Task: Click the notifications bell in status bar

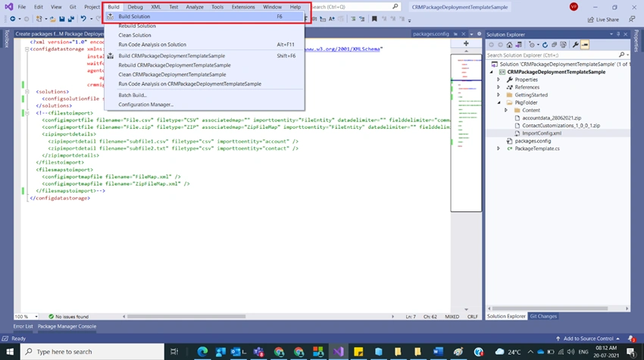Action: click(631, 339)
